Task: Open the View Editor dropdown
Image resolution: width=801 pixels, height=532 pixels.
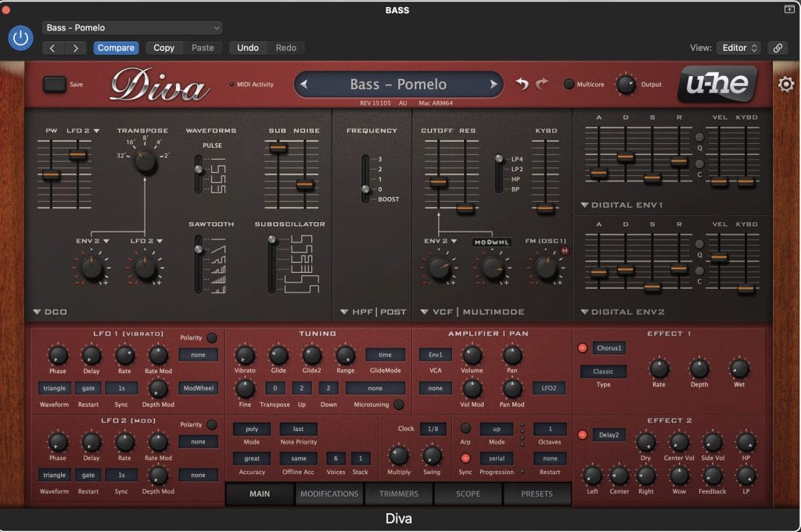Action: click(738, 48)
